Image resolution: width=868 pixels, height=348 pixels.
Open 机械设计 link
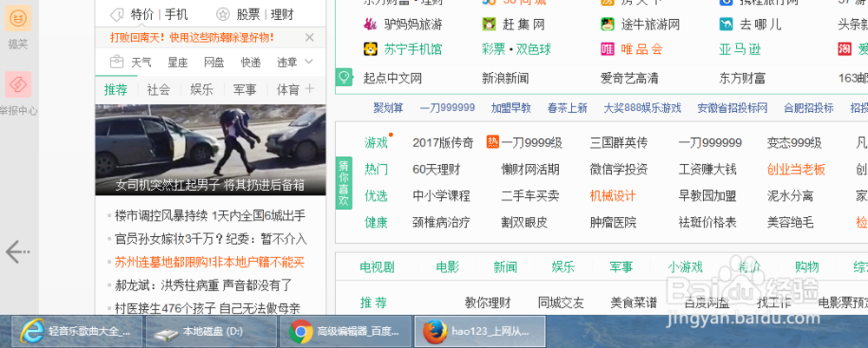614,196
